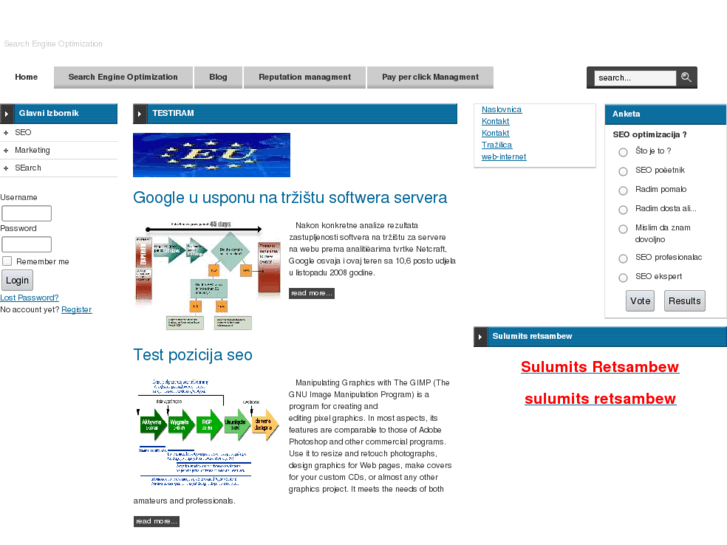Click the plus bullet next to SEO
Viewport: 727px width, 545px height.
[6, 133]
